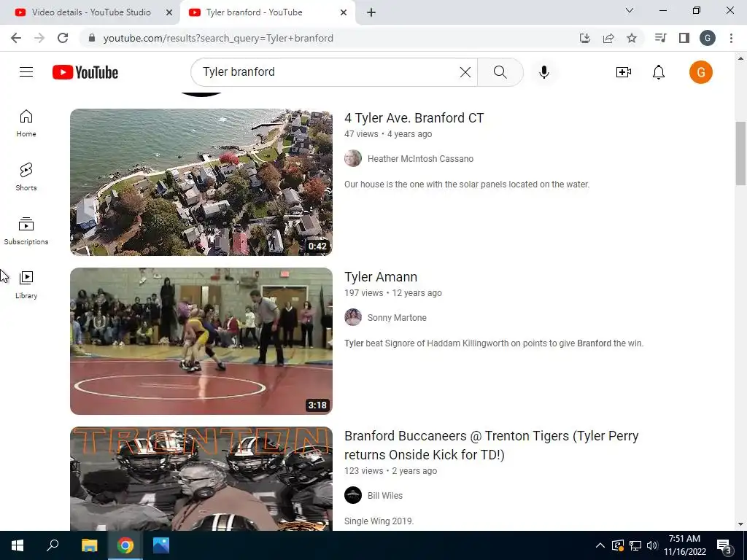Click the magnifier search button
Image resolution: width=747 pixels, height=560 pixels.
pos(500,72)
